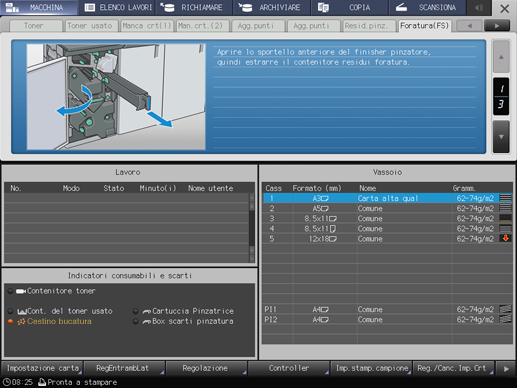Show next guidance tabs with right arrow

(497, 26)
